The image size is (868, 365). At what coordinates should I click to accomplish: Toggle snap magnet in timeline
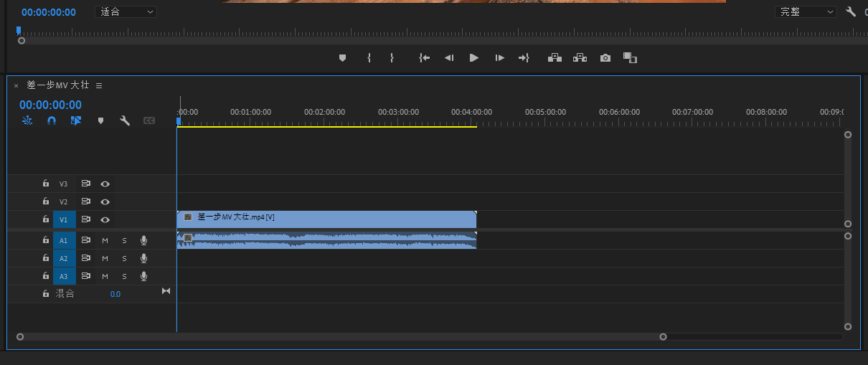click(51, 121)
